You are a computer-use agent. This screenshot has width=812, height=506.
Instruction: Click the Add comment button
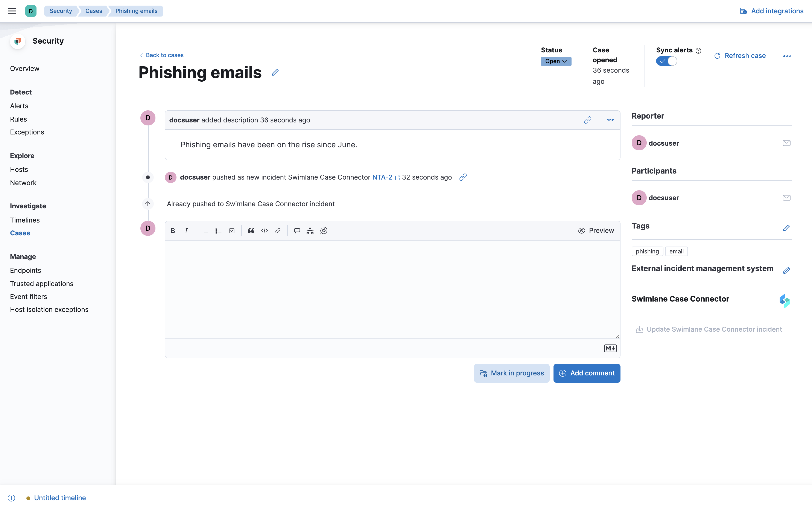tap(587, 373)
